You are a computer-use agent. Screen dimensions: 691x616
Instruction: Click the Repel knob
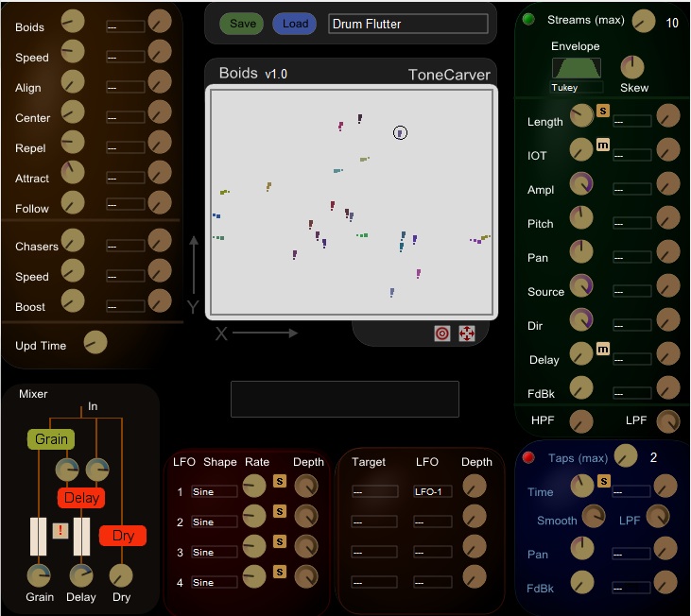pos(73,143)
